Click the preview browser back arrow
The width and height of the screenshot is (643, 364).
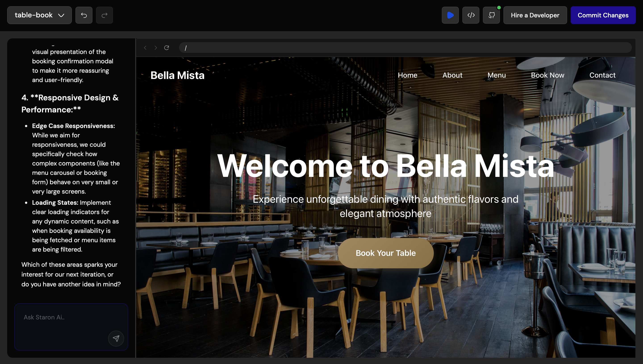click(x=145, y=48)
